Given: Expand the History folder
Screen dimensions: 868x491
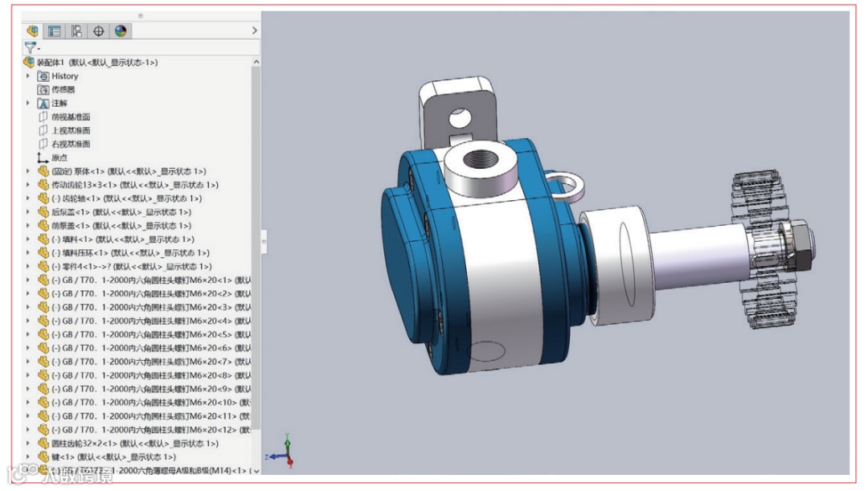Looking at the screenshot, I should 27,76.
